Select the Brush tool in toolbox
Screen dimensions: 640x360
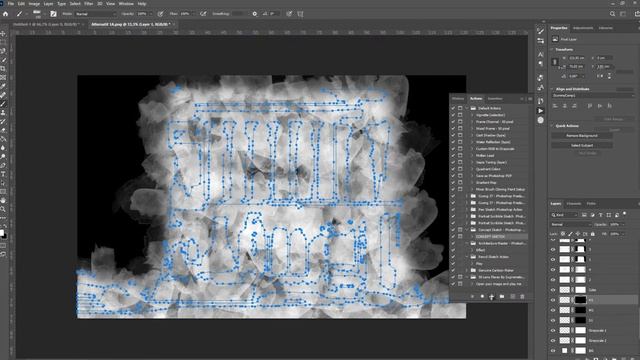(3, 104)
